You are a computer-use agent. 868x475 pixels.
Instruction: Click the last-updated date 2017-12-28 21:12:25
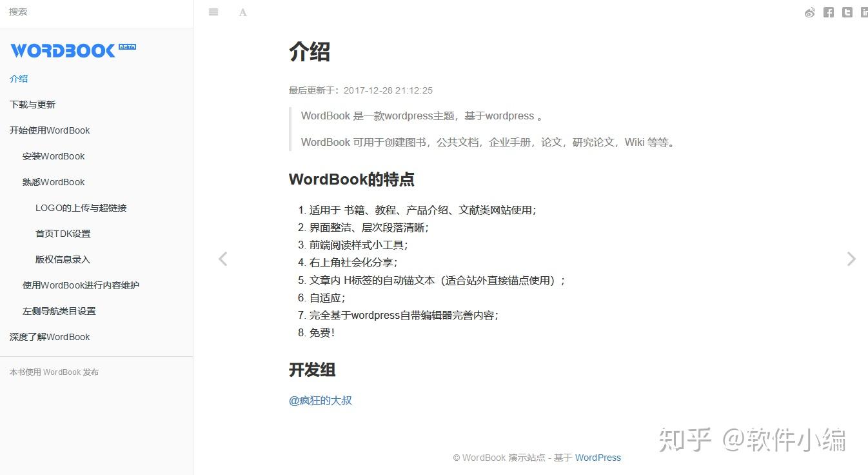(388, 90)
